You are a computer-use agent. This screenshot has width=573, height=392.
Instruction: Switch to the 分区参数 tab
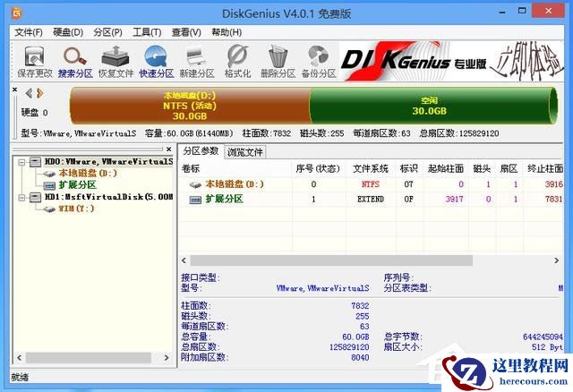click(201, 151)
